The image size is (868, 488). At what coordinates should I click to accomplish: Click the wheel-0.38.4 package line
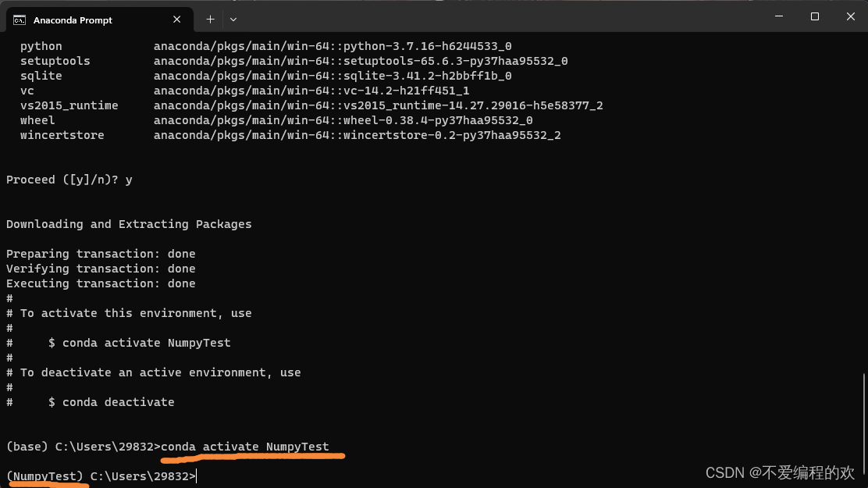(x=276, y=120)
